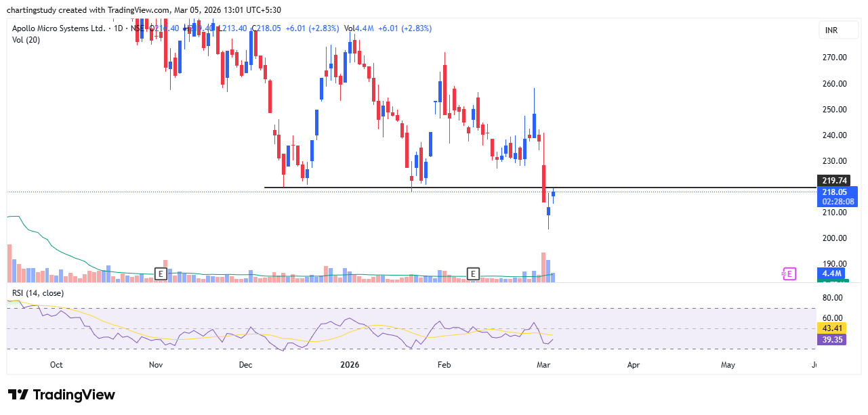Viewport: 868px width, 415px height.
Task: Click the Nov label on the time axis
Action: (156, 365)
